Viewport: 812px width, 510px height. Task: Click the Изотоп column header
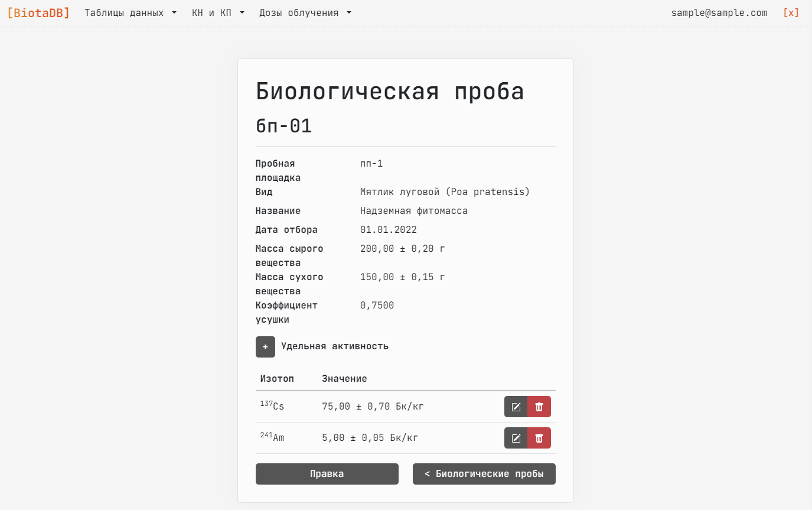(x=277, y=379)
